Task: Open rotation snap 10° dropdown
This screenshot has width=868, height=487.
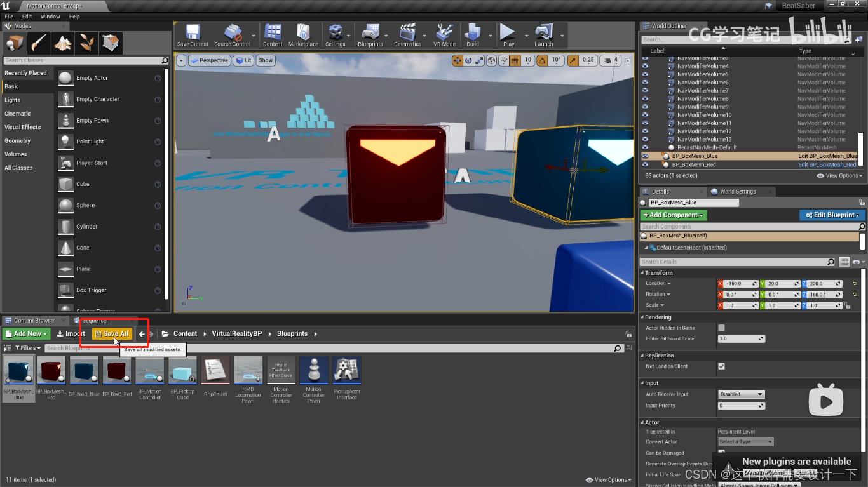Action: pyautogui.click(x=556, y=60)
